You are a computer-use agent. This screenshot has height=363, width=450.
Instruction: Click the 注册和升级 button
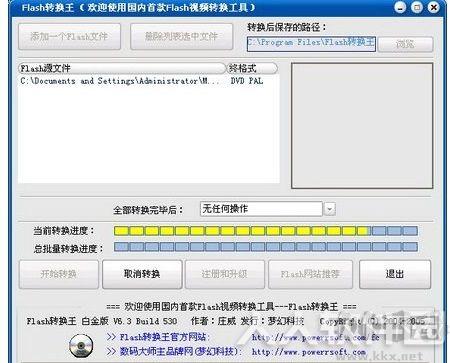pos(225,274)
